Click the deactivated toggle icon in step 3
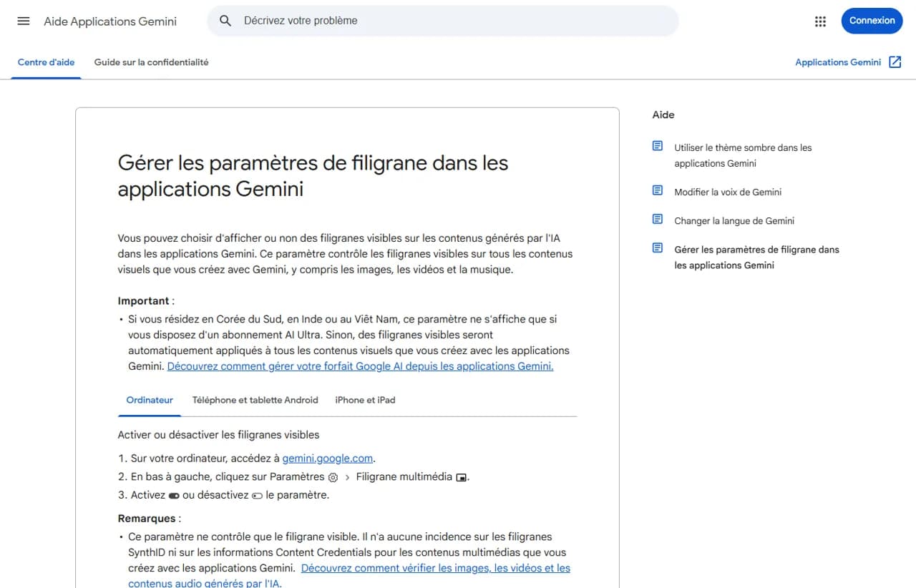Image resolution: width=916 pixels, height=588 pixels. [x=257, y=496]
